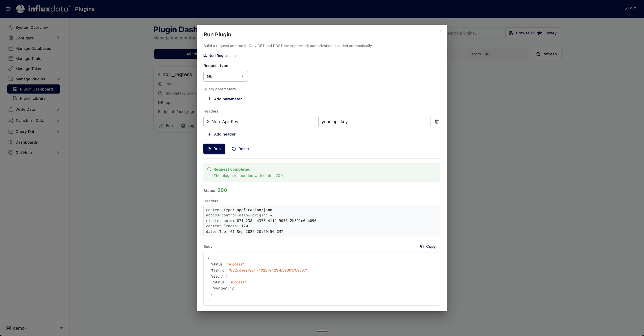Edit the nori_regress plugin

point(166,126)
